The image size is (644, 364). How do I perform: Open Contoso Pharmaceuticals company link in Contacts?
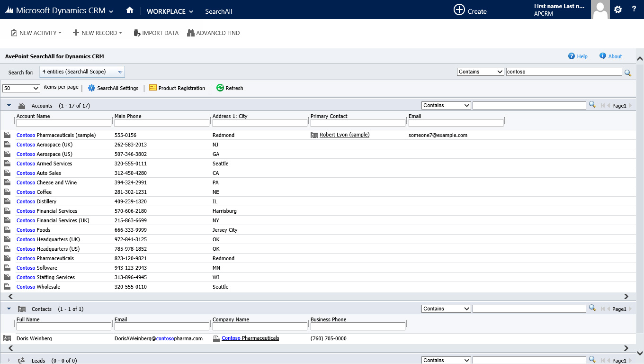coord(250,338)
